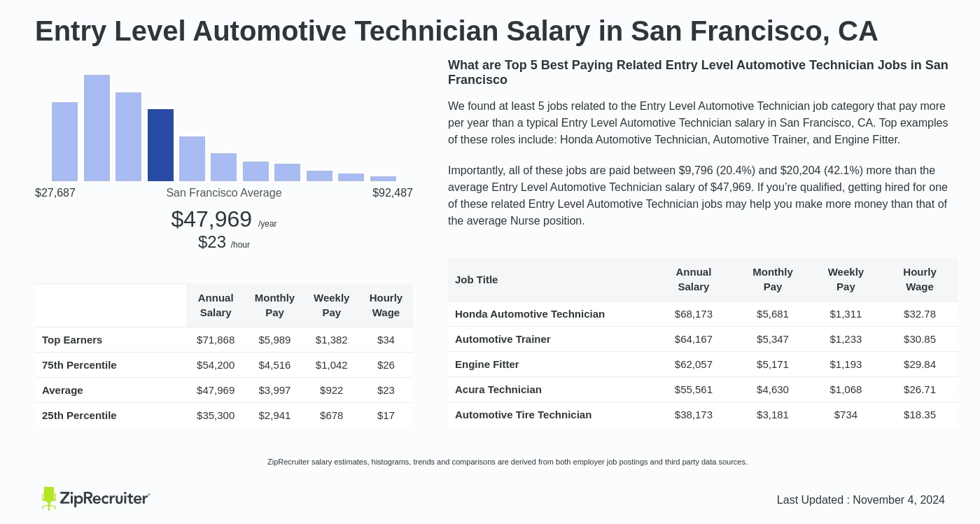This screenshot has height=524, width=980.
Task: Select Automotive Tire Technician job title
Action: click(x=524, y=415)
